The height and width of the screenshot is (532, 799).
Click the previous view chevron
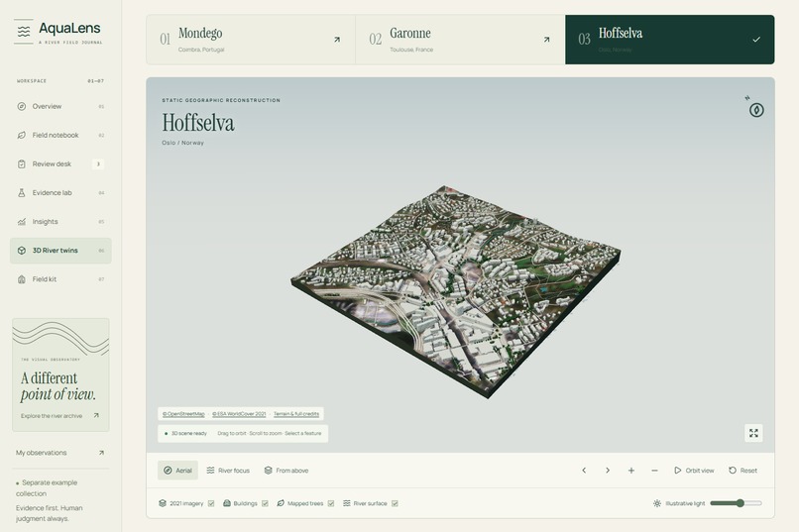[584, 471]
